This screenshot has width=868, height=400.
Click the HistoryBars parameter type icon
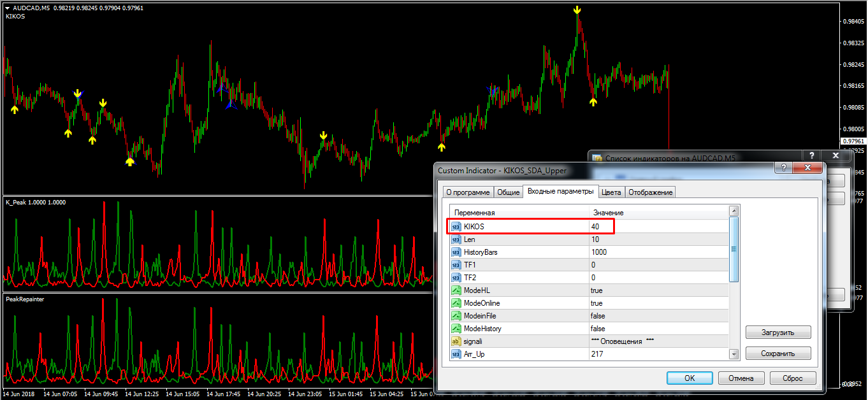[x=456, y=252]
